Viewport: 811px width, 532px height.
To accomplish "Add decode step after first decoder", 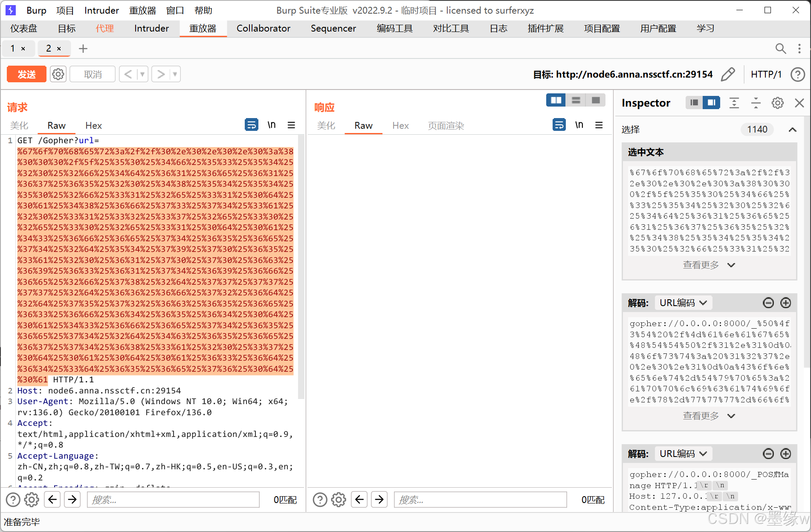I will 786,303.
